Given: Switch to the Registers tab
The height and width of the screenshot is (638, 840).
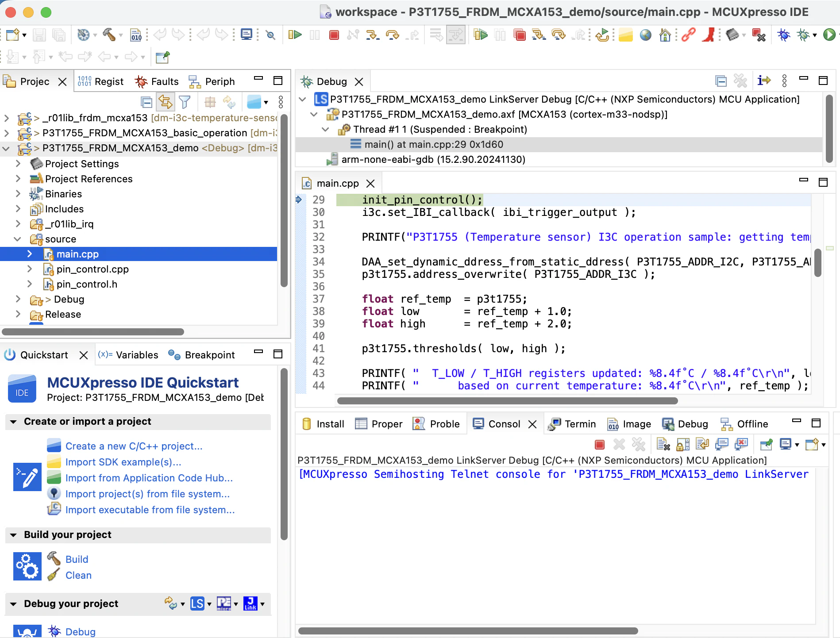Looking at the screenshot, I should 100,81.
